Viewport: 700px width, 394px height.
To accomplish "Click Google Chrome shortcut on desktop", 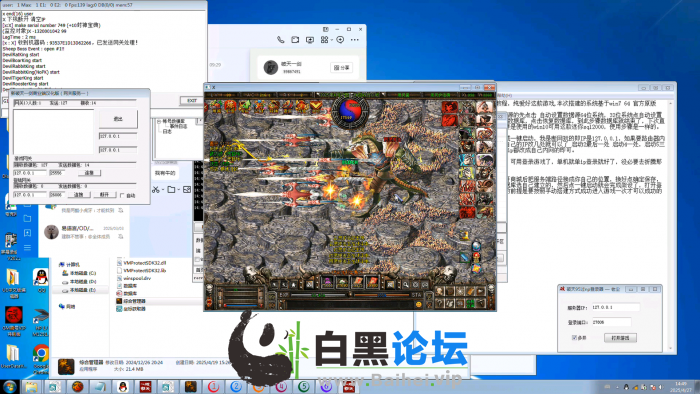I will coord(41,354).
